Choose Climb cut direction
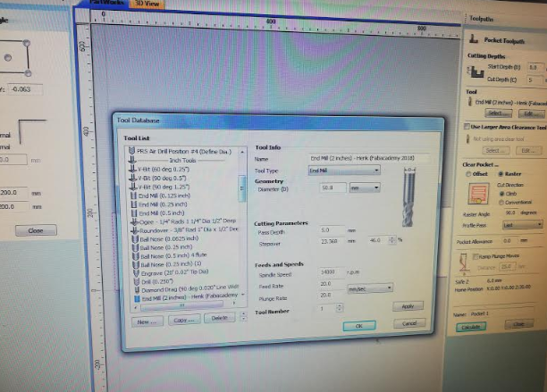 502,194
